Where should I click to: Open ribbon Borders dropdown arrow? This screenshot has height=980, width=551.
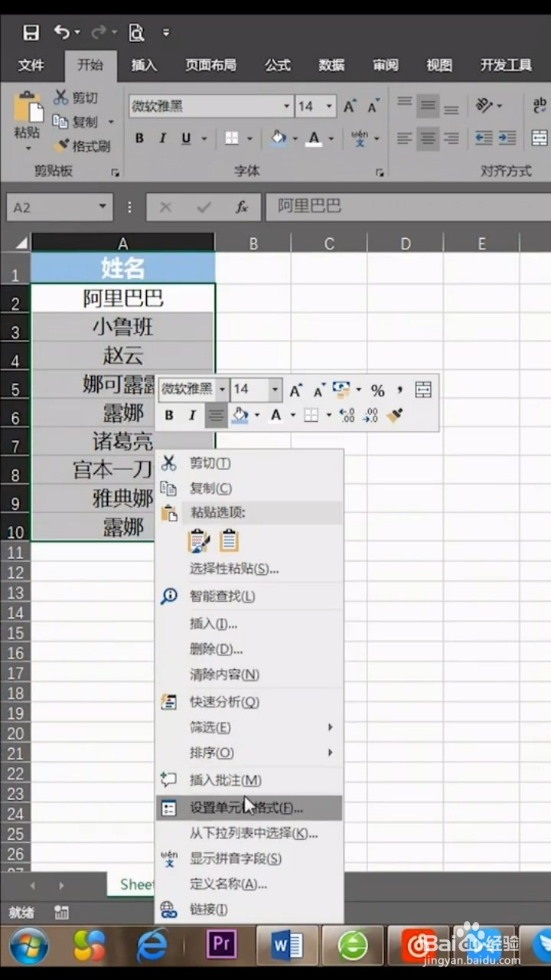(248, 139)
